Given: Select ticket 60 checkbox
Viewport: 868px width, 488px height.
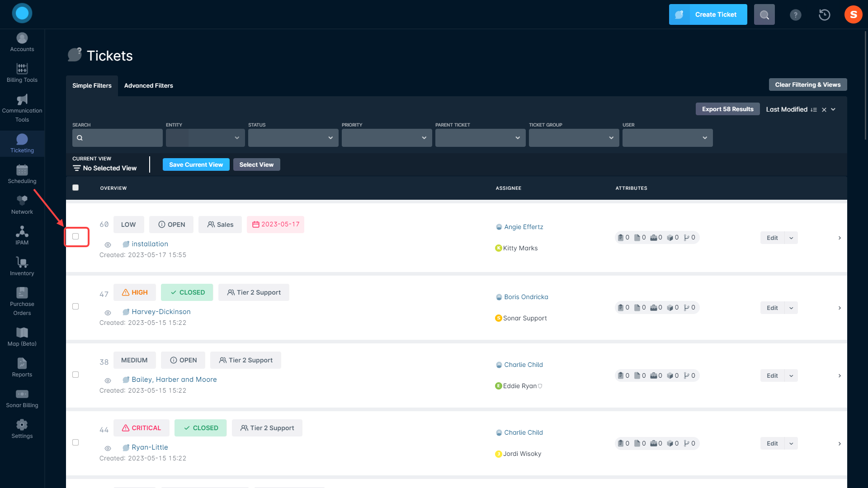Looking at the screenshot, I should pyautogui.click(x=75, y=236).
